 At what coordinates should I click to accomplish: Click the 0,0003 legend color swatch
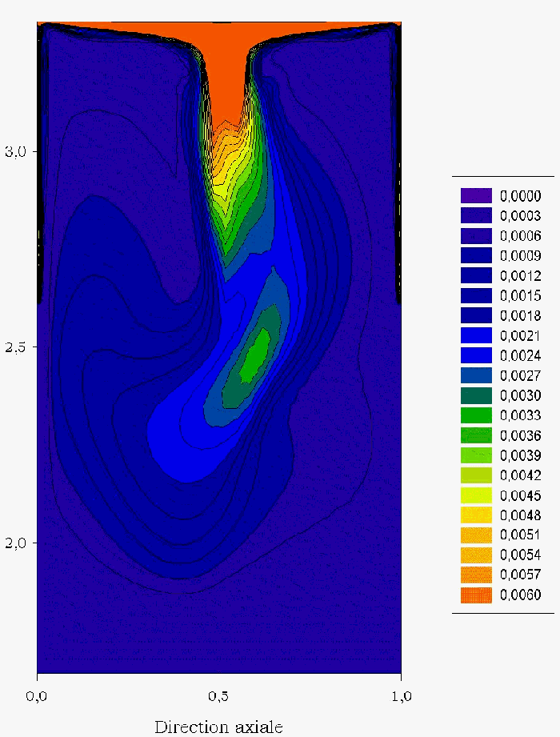point(476,215)
